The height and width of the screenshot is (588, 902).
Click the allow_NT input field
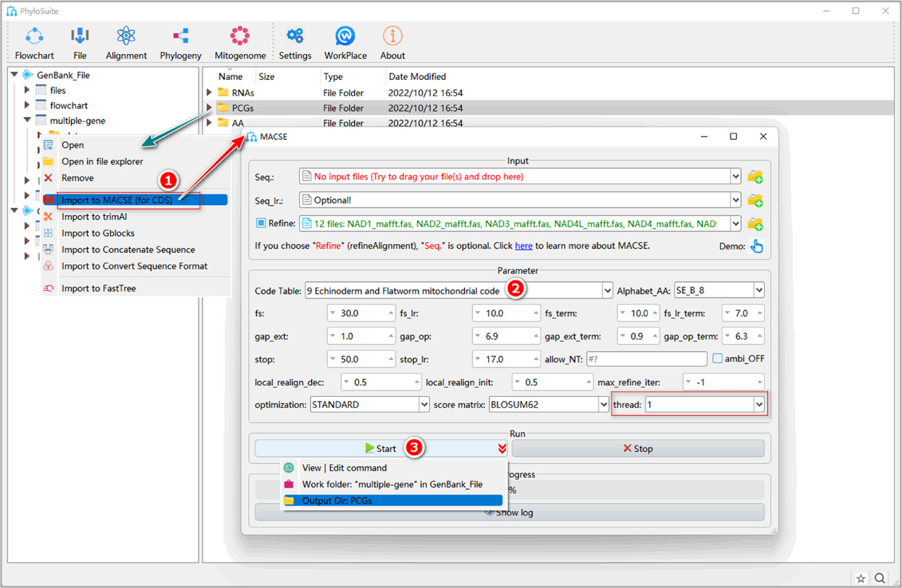(646, 359)
